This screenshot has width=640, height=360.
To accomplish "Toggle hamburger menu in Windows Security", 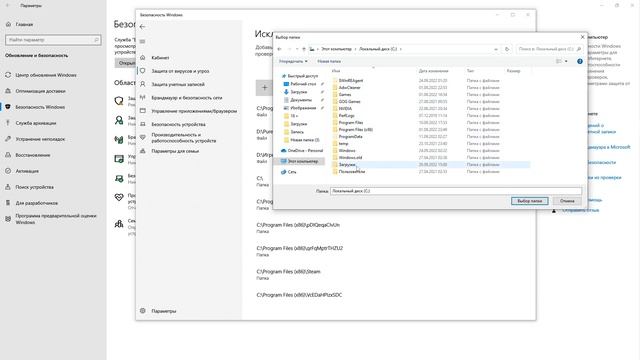I will tap(142, 42).
